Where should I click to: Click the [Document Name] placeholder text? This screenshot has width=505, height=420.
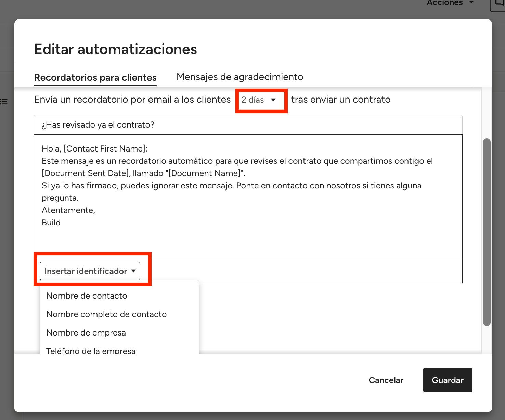tap(205, 173)
